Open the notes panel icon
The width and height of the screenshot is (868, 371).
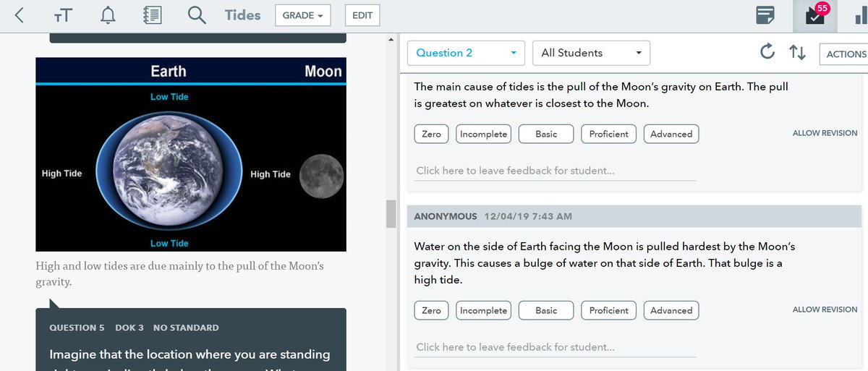click(765, 15)
